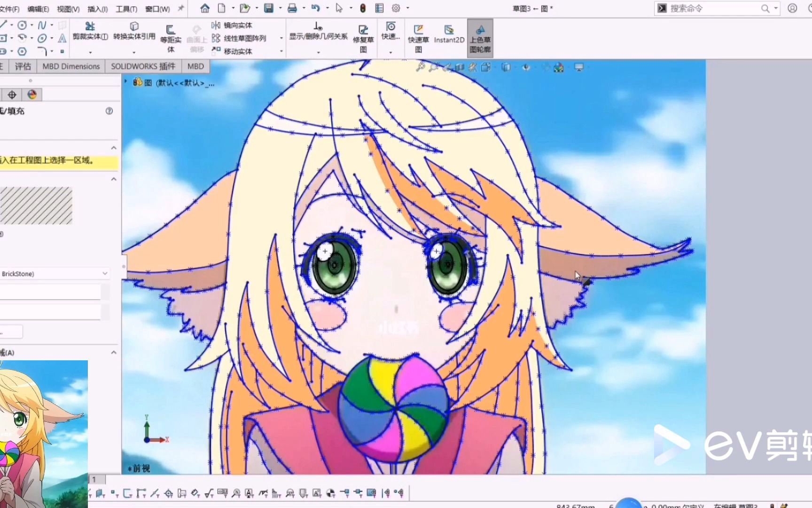
Task: Click the 搜索命令 search field
Action: 716,8
